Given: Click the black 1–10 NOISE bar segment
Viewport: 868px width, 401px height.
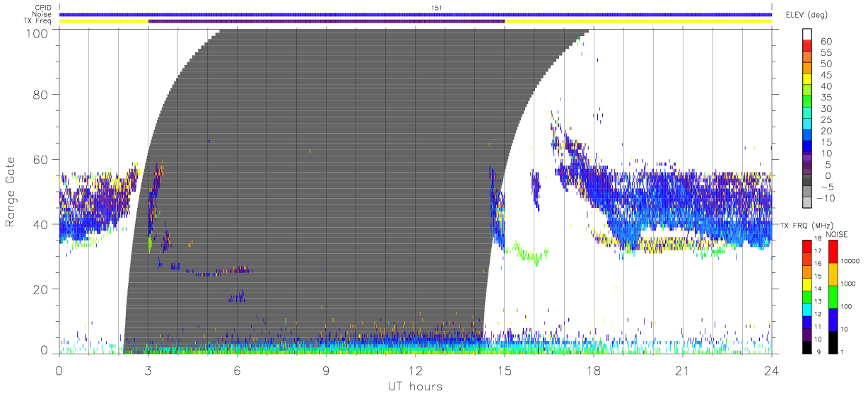Looking at the screenshot, I should [833, 342].
